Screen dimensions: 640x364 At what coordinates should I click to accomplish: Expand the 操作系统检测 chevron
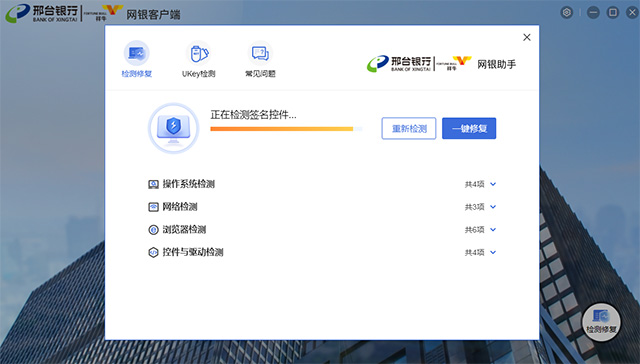coord(493,184)
